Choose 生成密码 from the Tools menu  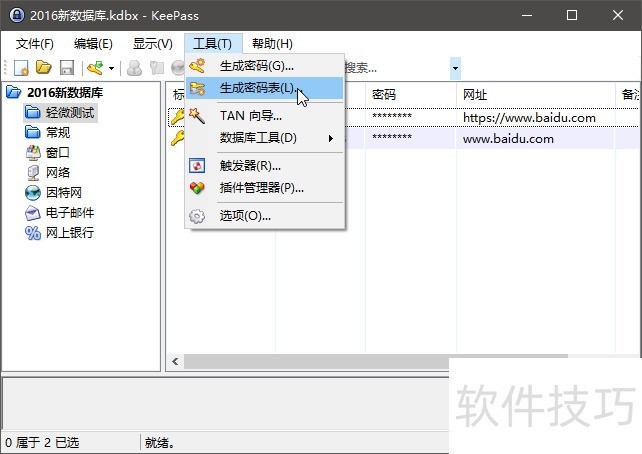256,66
